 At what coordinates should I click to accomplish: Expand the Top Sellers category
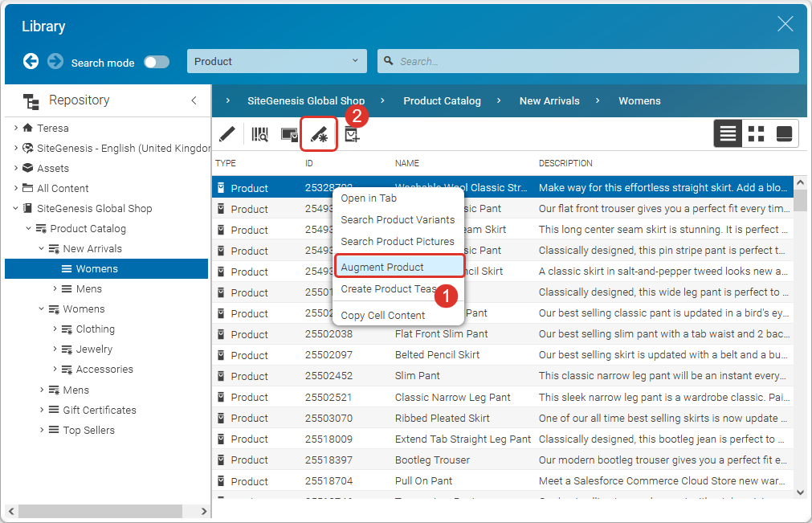[x=43, y=430]
